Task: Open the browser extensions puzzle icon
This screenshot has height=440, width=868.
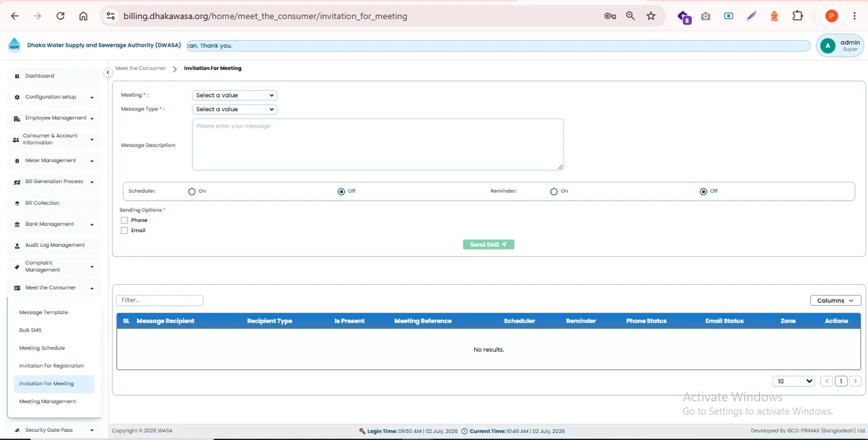Action: [797, 16]
